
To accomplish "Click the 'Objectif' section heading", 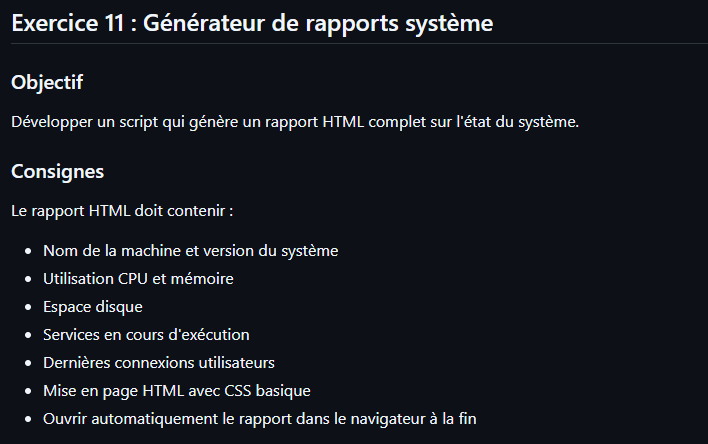I will [47, 82].
